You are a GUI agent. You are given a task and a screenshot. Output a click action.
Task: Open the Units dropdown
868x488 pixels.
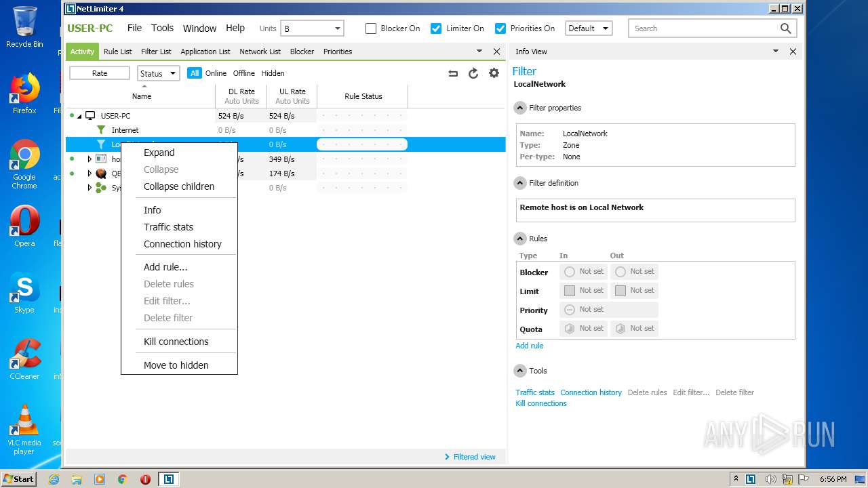coord(313,28)
